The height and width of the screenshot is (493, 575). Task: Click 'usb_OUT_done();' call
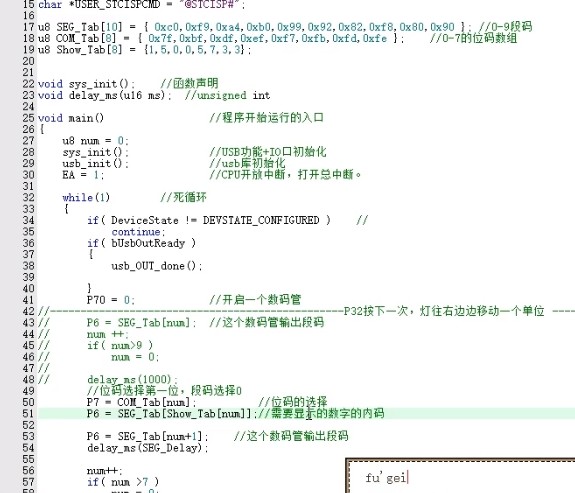pos(157,266)
